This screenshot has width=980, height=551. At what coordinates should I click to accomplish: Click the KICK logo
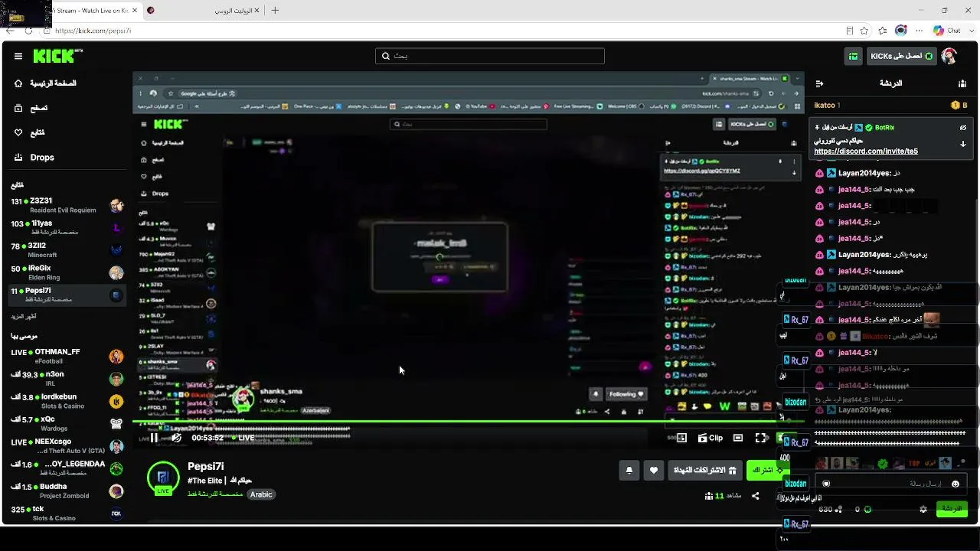57,56
